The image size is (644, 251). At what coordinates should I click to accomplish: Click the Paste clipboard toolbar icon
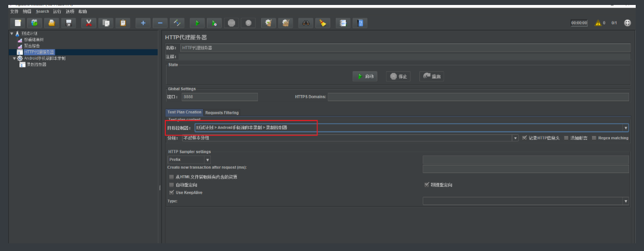tap(123, 23)
